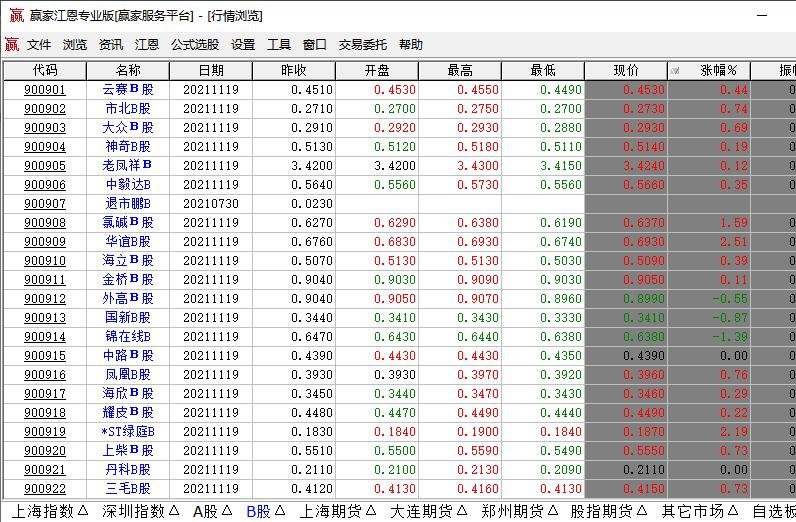Open stock code 900919
The height and width of the screenshot is (522, 796).
[x=45, y=432]
